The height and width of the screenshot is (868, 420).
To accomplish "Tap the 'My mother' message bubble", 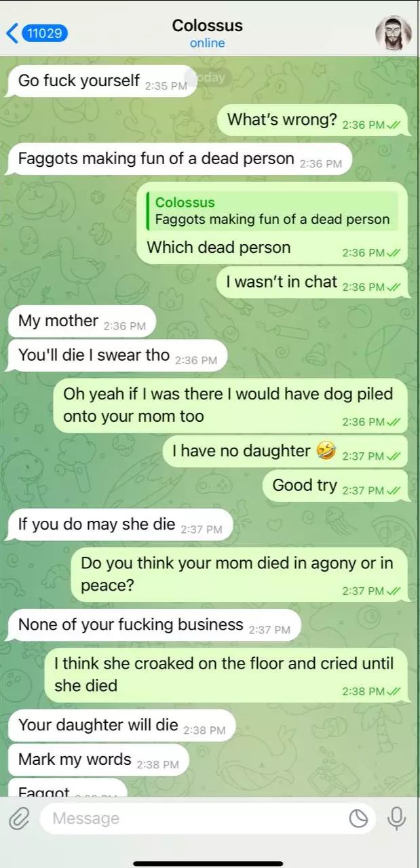I will pyautogui.click(x=81, y=321).
